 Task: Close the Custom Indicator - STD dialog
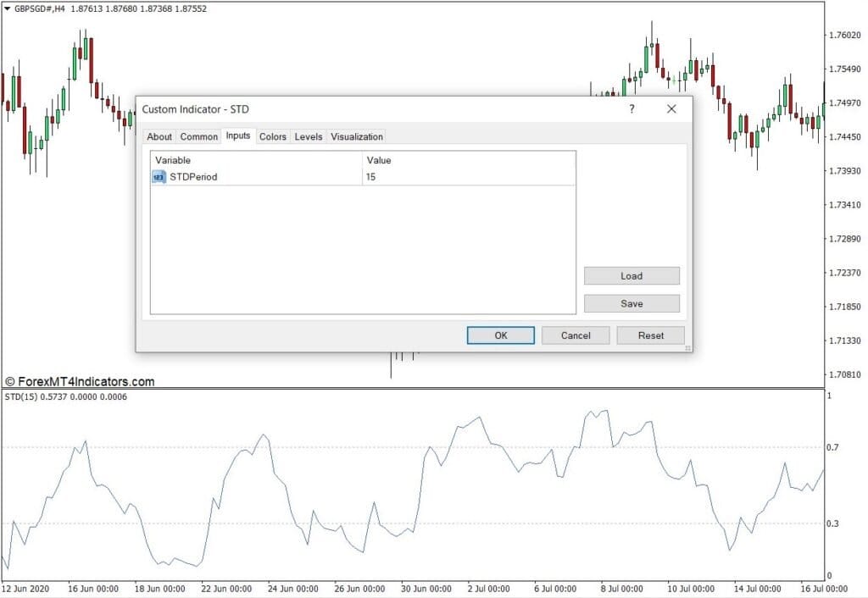pos(671,109)
